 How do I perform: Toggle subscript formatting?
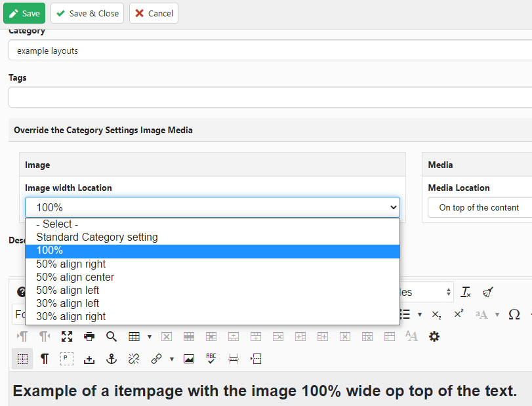click(x=436, y=314)
